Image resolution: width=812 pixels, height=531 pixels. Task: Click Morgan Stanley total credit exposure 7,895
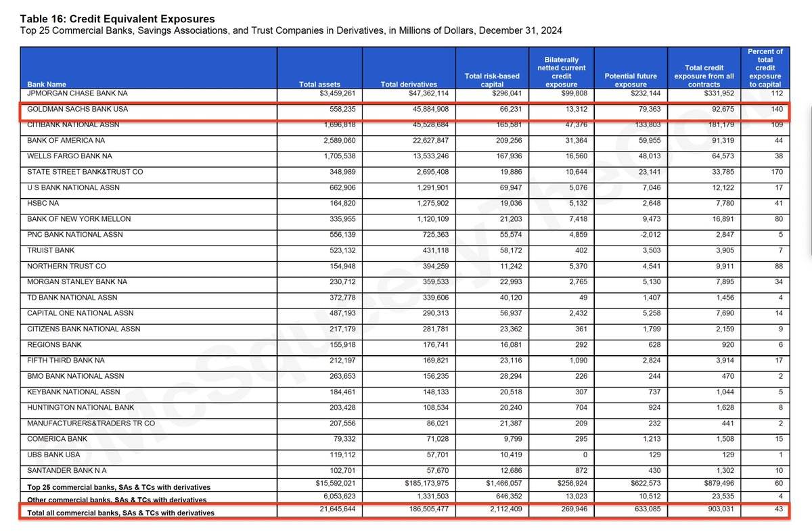coord(723,281)
